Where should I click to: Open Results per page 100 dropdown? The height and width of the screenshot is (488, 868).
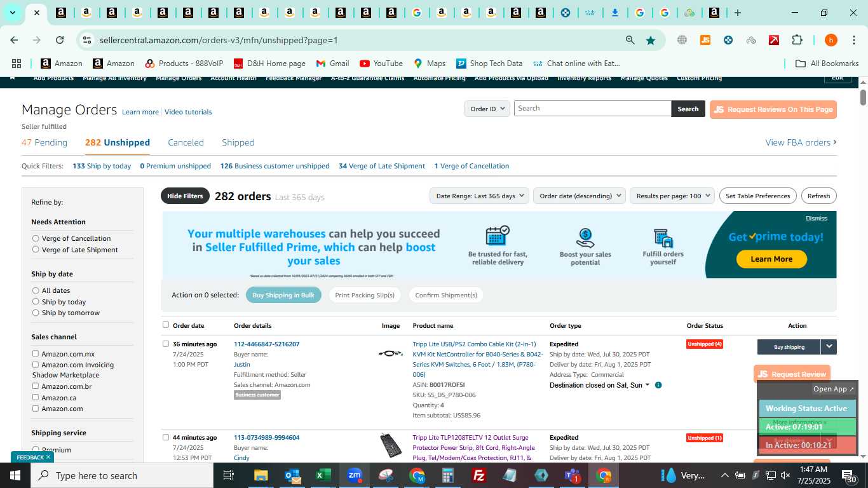coord(672,196)
